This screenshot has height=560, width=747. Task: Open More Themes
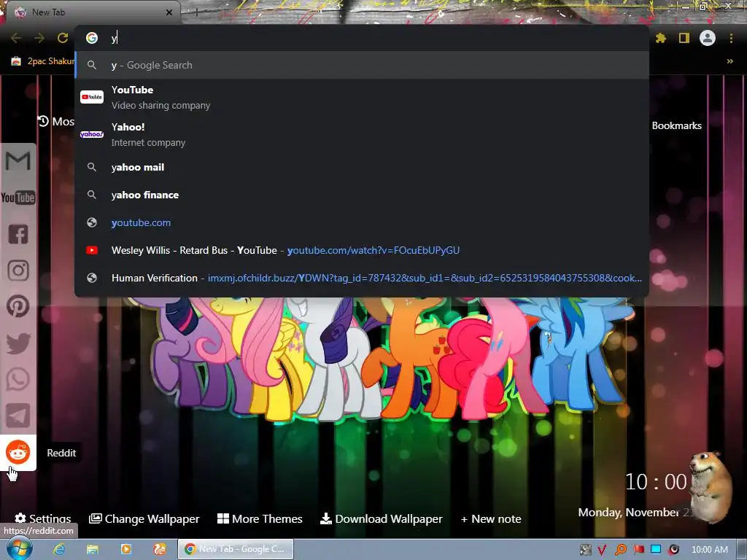coord(260,518)
